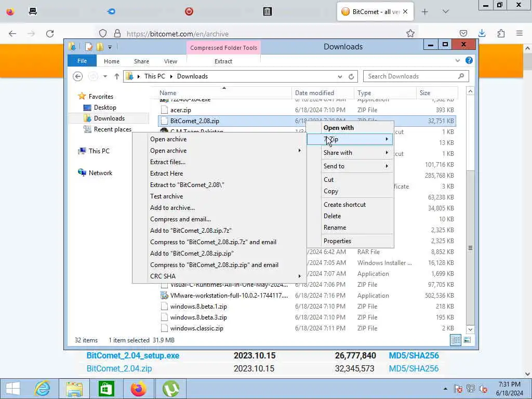
Task: Close the BitComet tab
Action: coord(405,11)
